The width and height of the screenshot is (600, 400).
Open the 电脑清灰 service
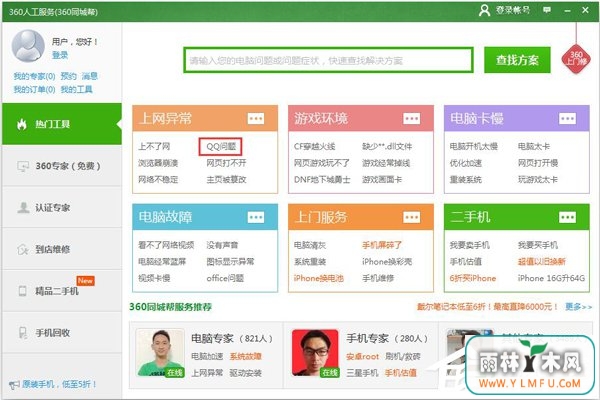coord(310,245)
